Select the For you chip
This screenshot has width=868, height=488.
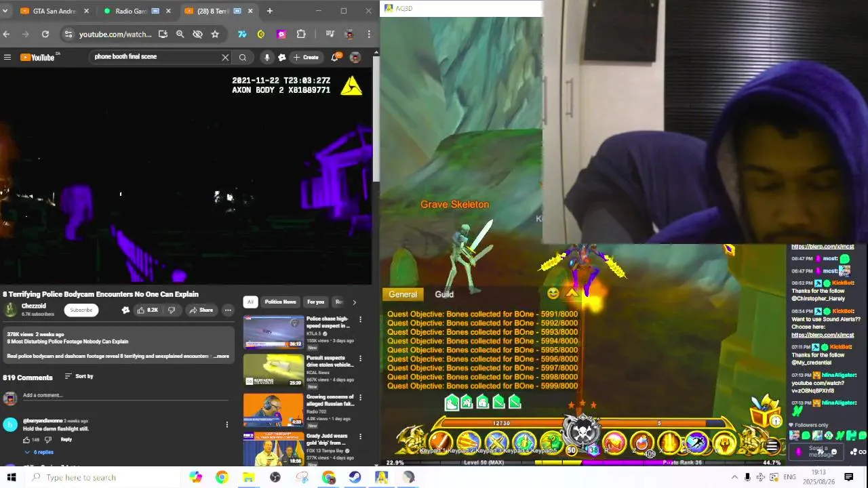coord(315,302)
